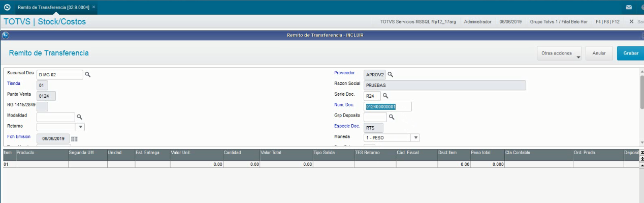Click the Sair exit X icon
Viewport: 644px width, 203px height.
(x=631, y=22)
